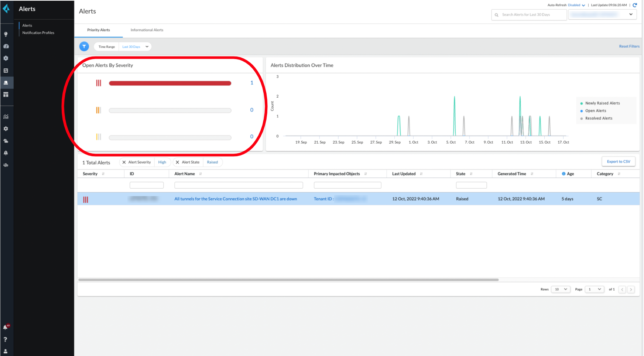644x356 pixels.
Task: Open the Auto-Refresh Disabled dropdown
Action: (x=576, y=5)
